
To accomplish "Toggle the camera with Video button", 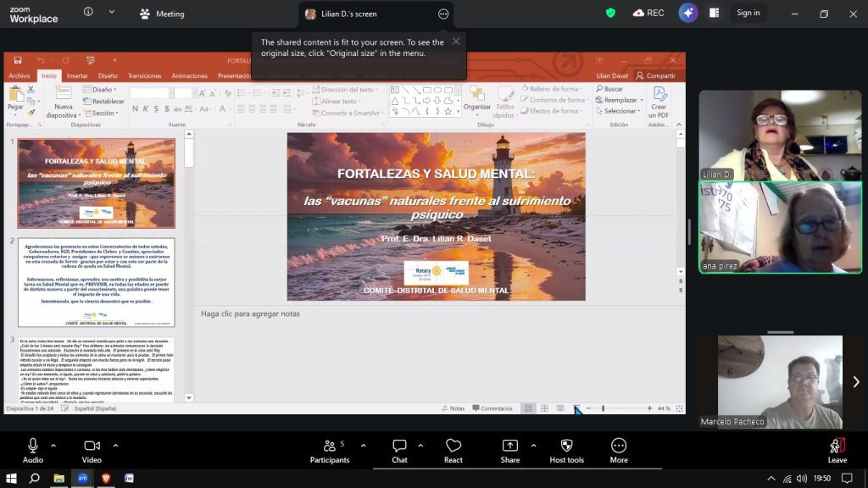I will pos(92,450).
